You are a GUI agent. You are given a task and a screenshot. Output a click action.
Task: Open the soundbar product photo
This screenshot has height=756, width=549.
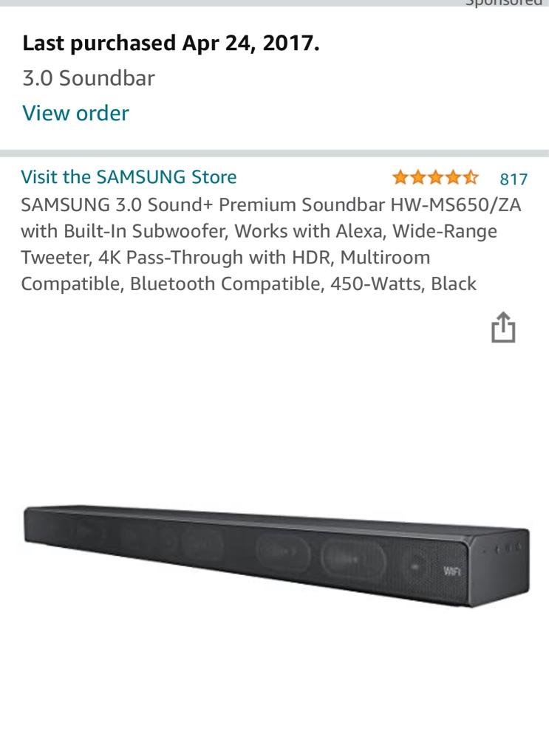276,555
